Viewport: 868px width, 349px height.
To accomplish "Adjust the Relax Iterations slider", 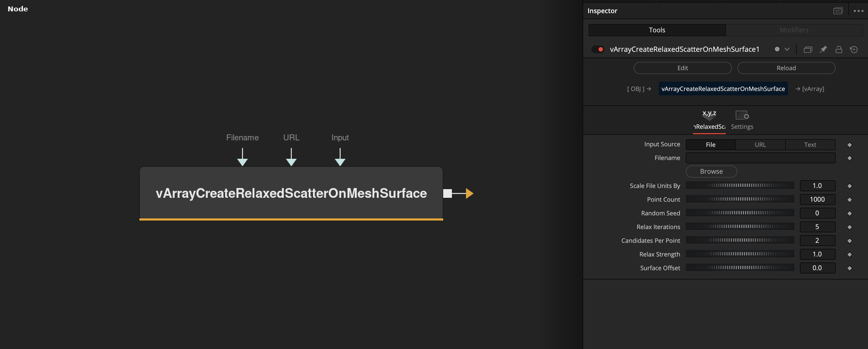I will [x=740, y=227].
